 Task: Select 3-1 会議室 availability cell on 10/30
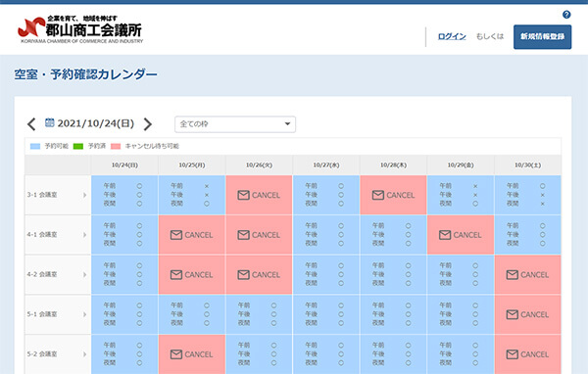[527, 195]
